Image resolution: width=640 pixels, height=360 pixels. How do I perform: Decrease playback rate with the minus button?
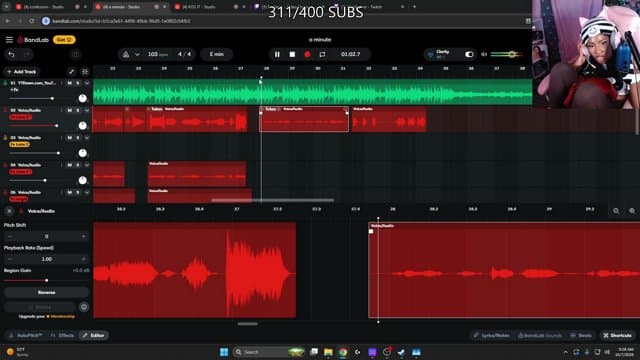click(10, 259)
